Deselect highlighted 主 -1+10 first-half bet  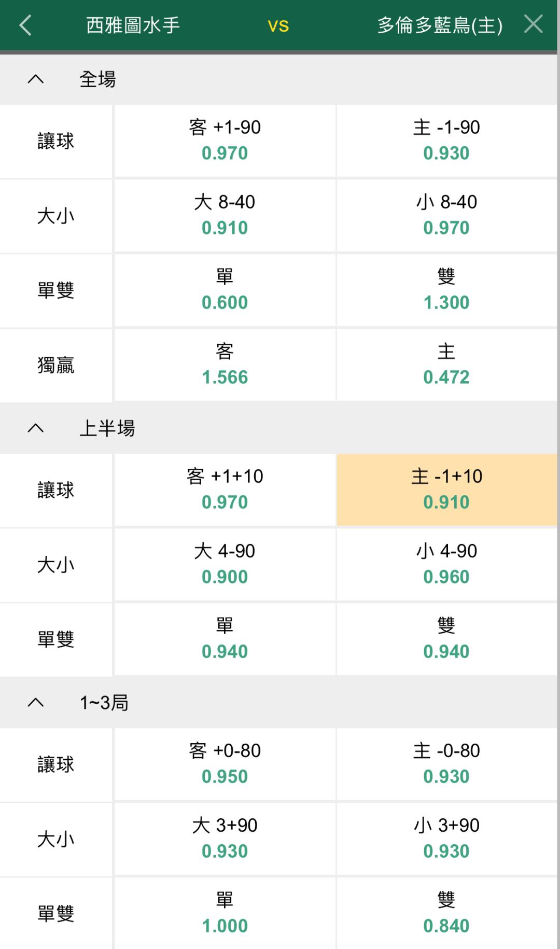click(446, 490)
